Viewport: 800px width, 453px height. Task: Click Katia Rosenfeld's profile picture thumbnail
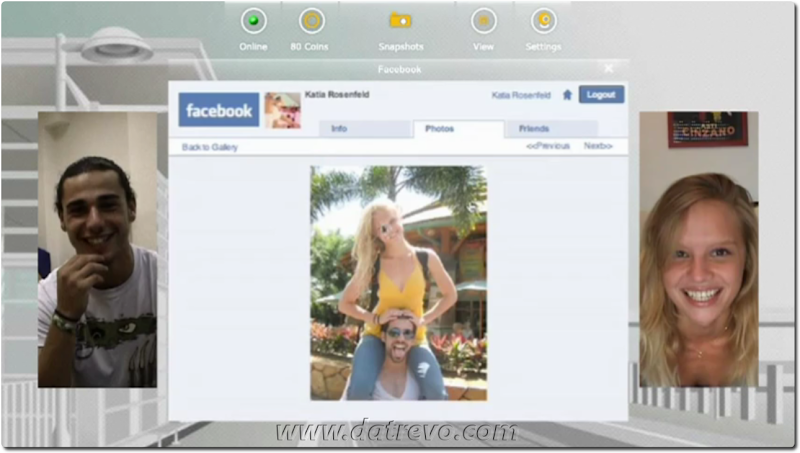[x=283, y=110]
